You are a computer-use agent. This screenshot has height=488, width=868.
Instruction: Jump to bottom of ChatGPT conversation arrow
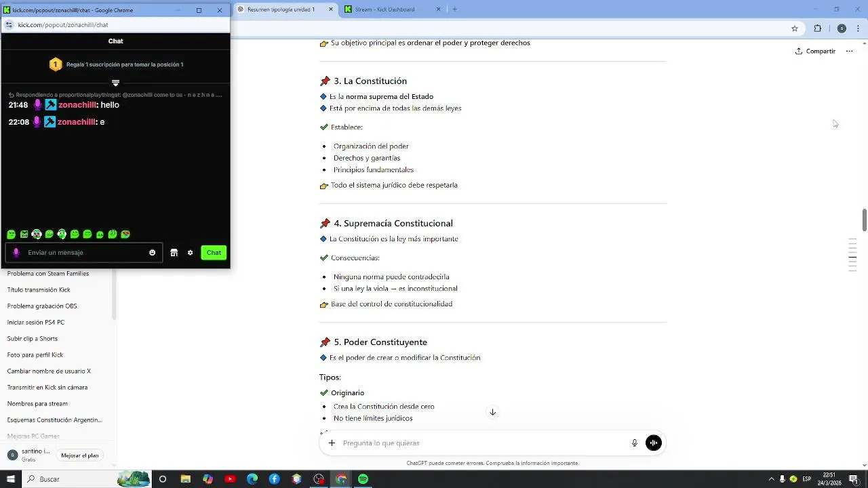point(493,412)
